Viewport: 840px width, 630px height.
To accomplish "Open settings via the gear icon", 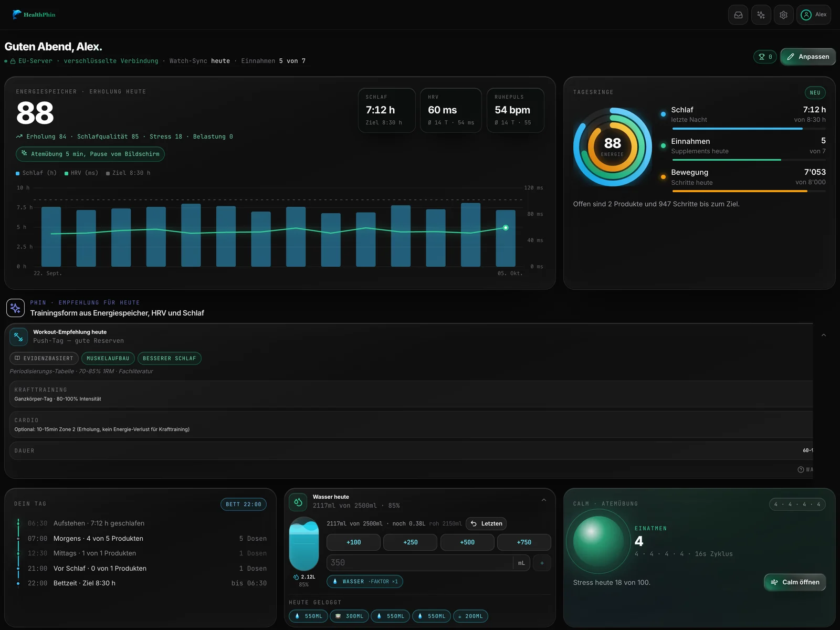I will click(x=783, y=15).
